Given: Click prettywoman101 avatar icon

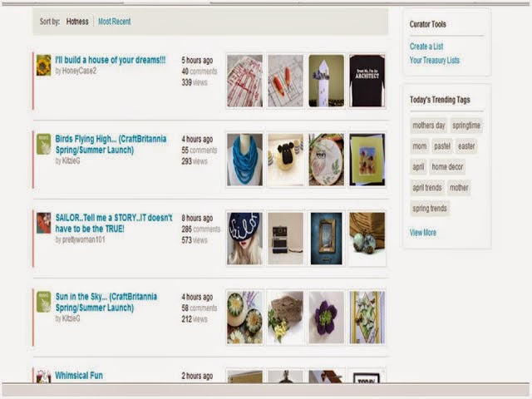Looking at the screenshot, I should point(44,223).
